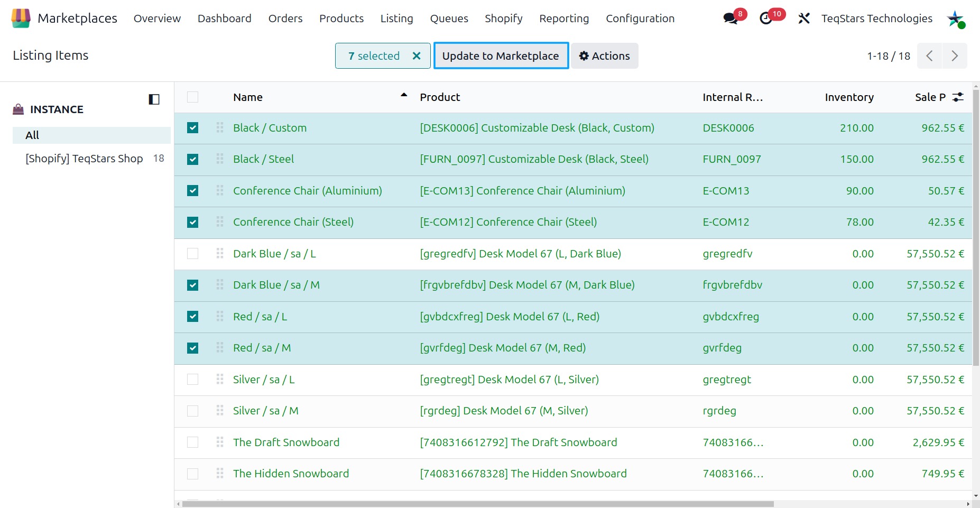This screenshot has width=980, height=508.
Task: Open the Dashboard menu
Action: coord(225,19)
